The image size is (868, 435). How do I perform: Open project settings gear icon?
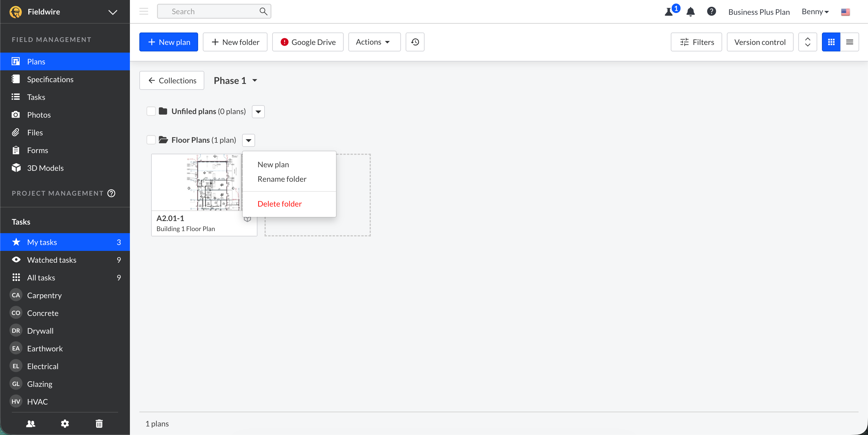(x=65, y=423)
